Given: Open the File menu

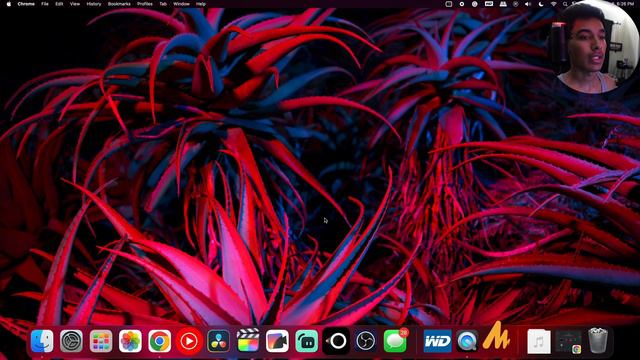Looking at the screenshot, I should 45,4.
